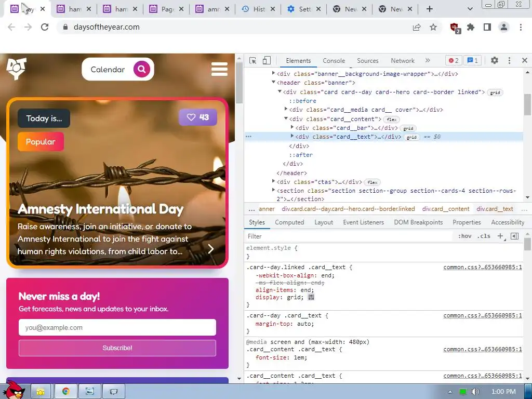Focus the you@example.com email field
The width and height of the screenshot is (532, 399).
[117, 327]
